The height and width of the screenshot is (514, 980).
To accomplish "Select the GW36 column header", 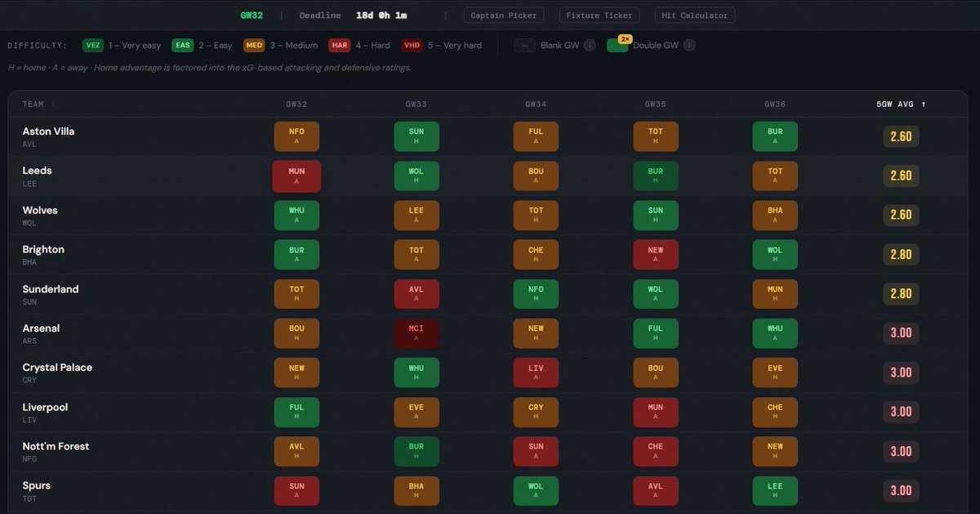I will pyautogui.click(x=775, y=105).
